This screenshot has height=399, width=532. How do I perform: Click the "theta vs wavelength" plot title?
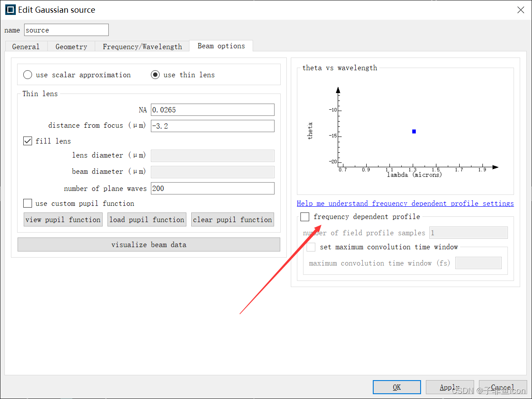pos(340,68)
